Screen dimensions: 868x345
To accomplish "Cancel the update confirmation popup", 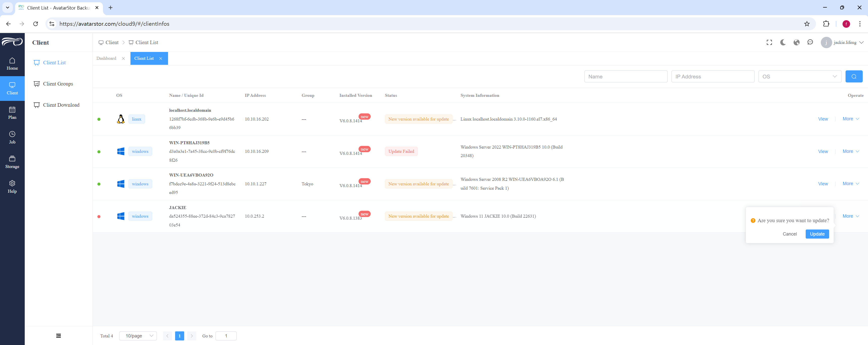I will click(790, 234).
